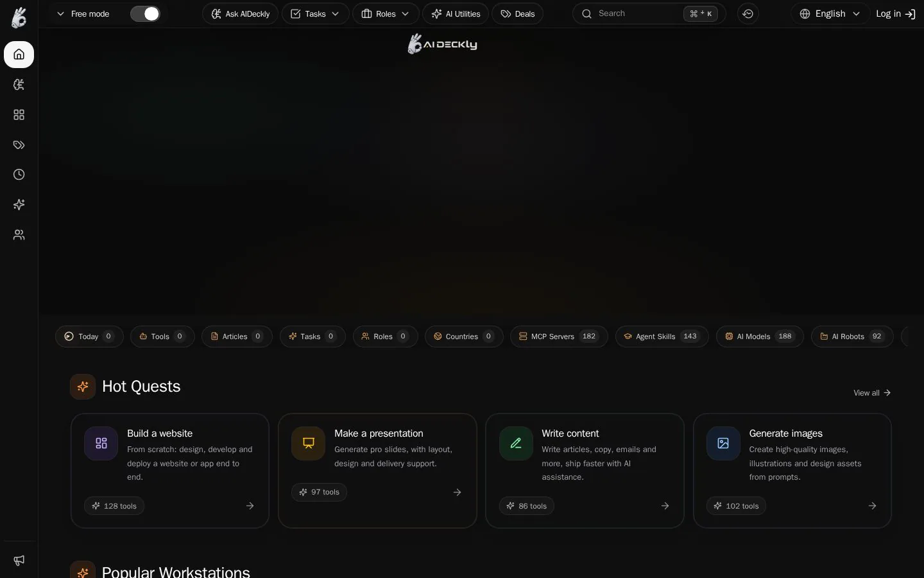The height and width of the screenshot is (578, 924).
Task: Select the Articles filter tab
Action: point(237,337)
